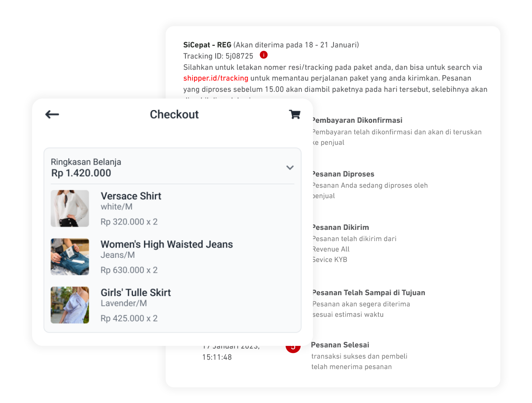Open the shipper.id/tracking link
Screen dimensions: 532x403
[x=216, y=78]
